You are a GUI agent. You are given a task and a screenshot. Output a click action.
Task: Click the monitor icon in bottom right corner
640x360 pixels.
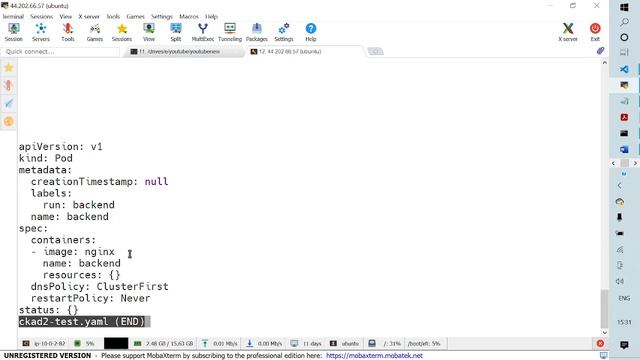pyautogui.click(x=603, y=356)
